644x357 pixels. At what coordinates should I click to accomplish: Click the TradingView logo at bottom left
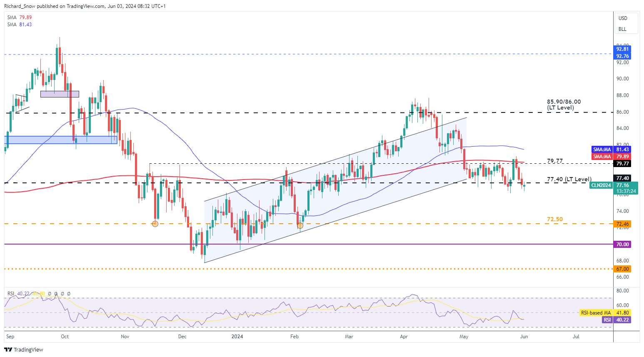point(24,350)
